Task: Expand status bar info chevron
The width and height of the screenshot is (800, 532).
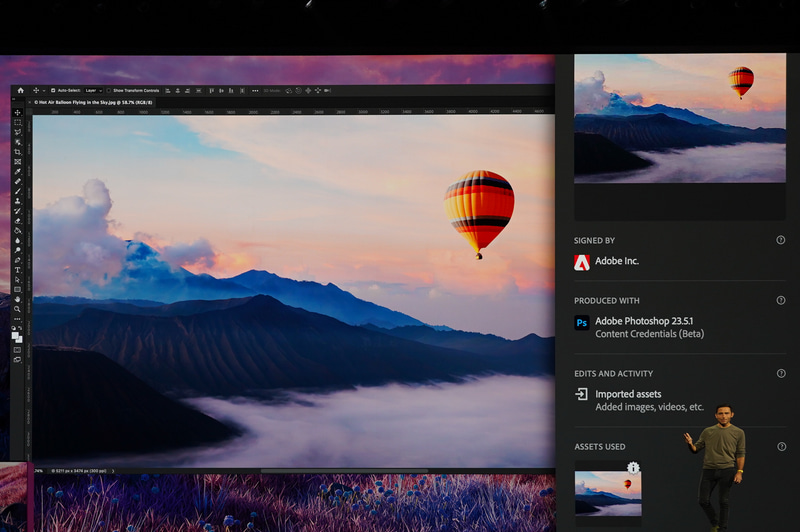Action: [x=113, y=471]
